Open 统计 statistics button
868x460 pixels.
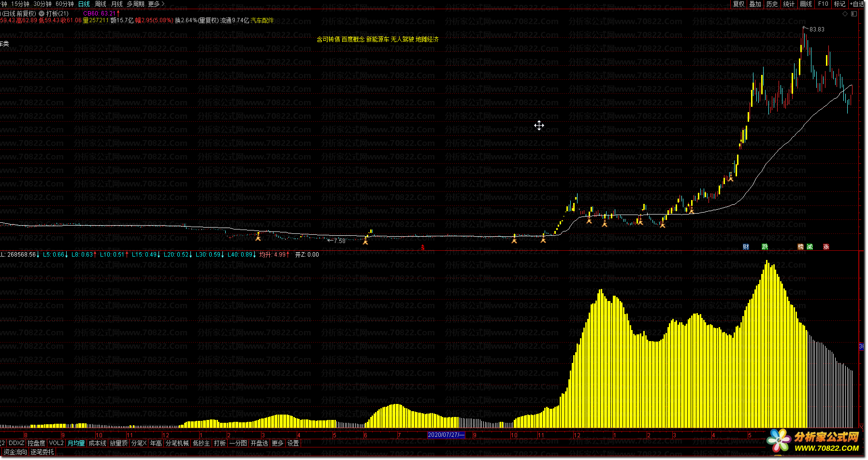(x=789, y=4)
